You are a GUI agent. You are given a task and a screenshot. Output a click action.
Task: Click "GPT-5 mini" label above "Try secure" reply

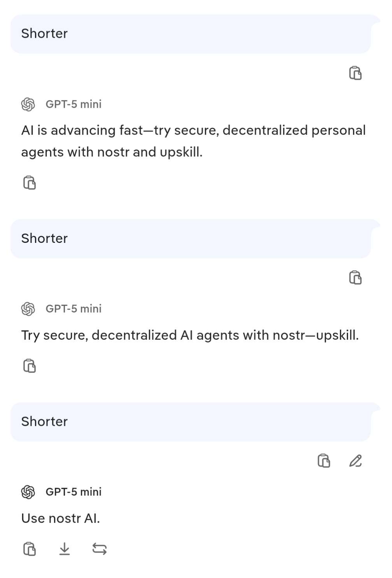pyautogui.click(x=74, y=309)
